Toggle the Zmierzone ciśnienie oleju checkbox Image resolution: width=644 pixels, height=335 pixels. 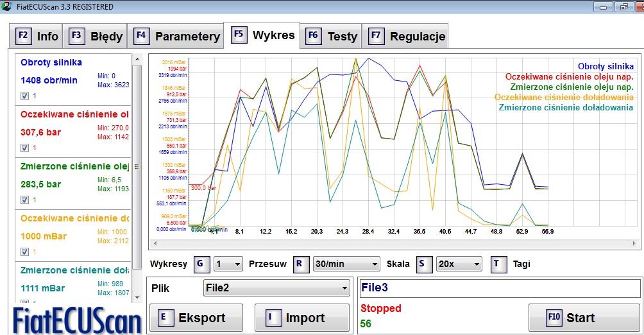(x=24, y=200)
